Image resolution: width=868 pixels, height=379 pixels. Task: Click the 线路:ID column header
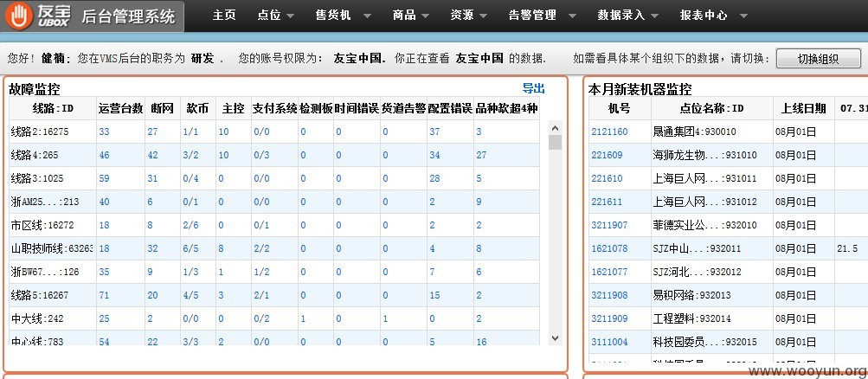(53, 108)
